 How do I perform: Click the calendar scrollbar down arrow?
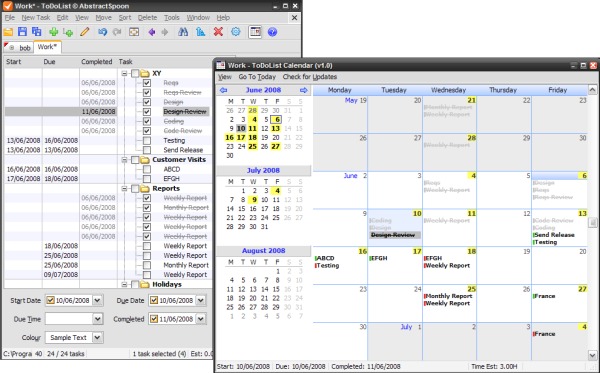click(592, 355)
